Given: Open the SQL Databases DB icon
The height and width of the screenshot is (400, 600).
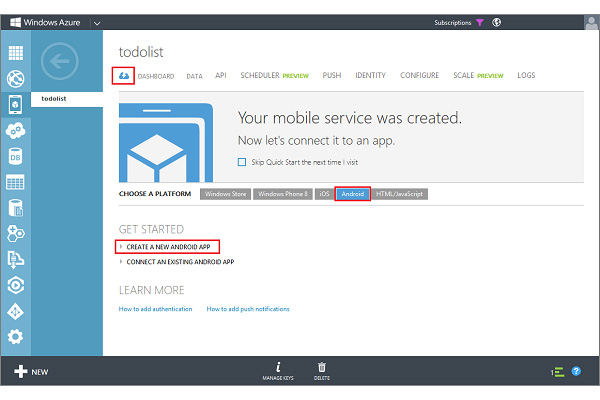Looking at the screenshot, I should 16,156.
